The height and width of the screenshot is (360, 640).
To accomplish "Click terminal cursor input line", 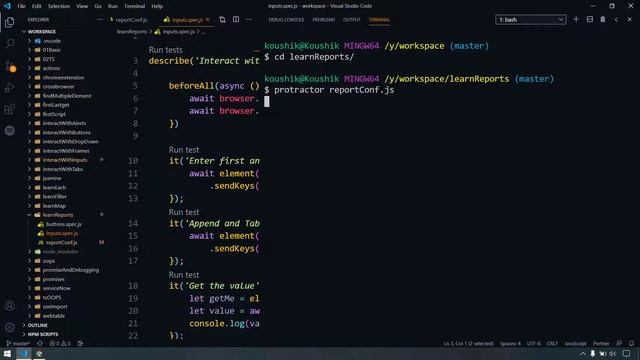I will (267, 101).
